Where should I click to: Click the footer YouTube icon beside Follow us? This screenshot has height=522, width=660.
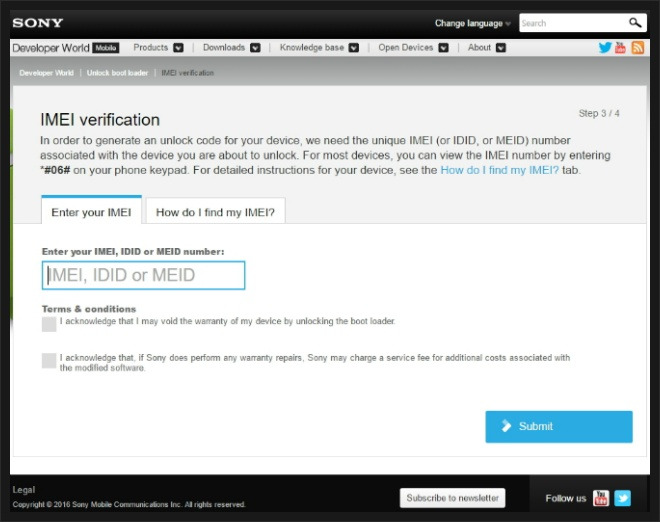(x=601, y=498)
